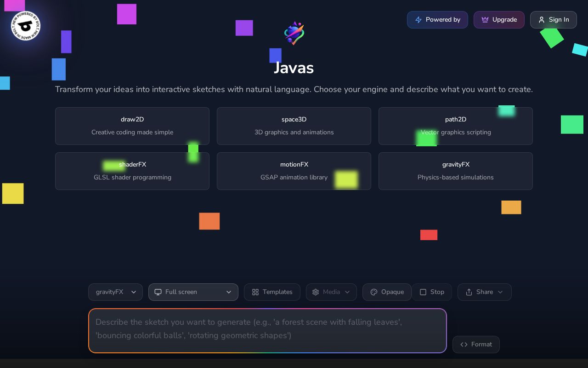This screenshot has height=368, width=588.
Task: Open the gravityFX engine dropdown
Action: [x=116, y=292]
